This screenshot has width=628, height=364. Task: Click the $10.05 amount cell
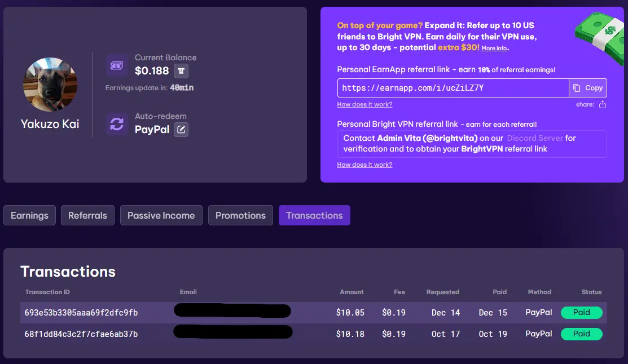(350, 313)
